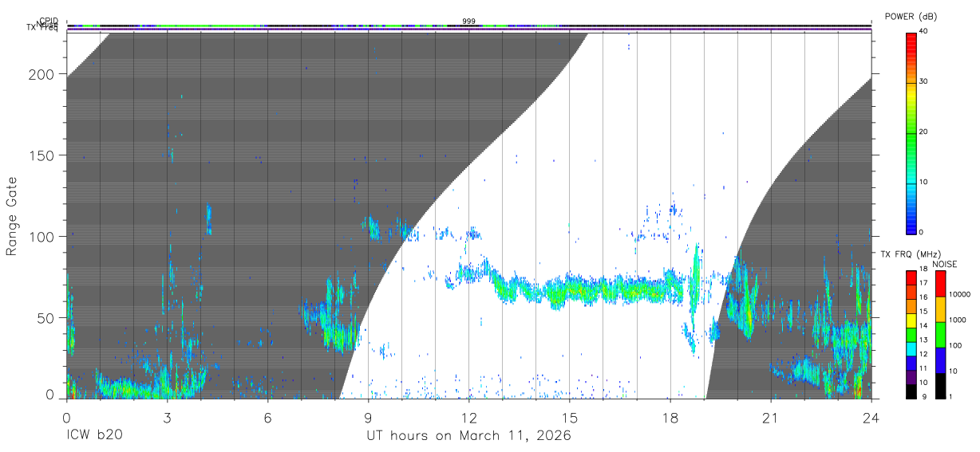Screen dimensions: 980x452
Task: Click the ICW b20 radar label
Action: 95,436
